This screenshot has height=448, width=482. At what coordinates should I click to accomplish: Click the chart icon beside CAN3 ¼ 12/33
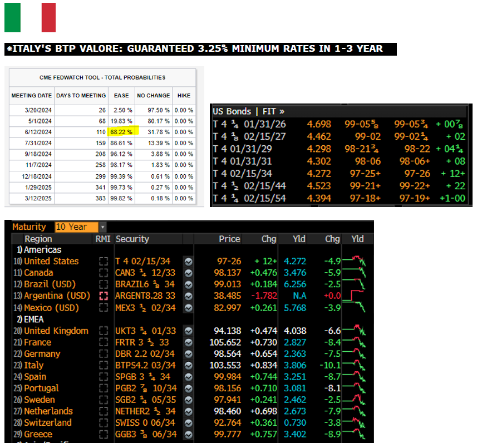189,273
